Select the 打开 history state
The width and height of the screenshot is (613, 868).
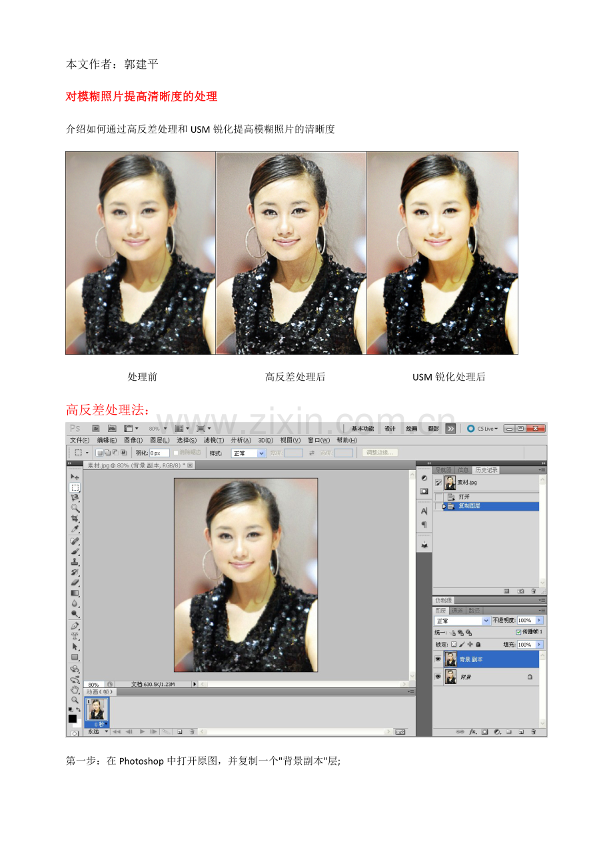[x=464, y=497]
